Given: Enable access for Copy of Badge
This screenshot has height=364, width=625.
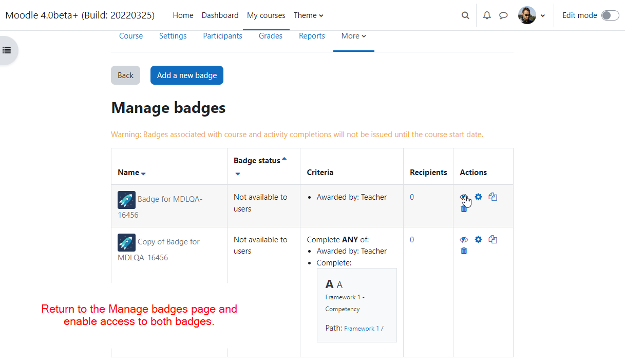Looking at the screenshot, I should [x=464, y=240].
